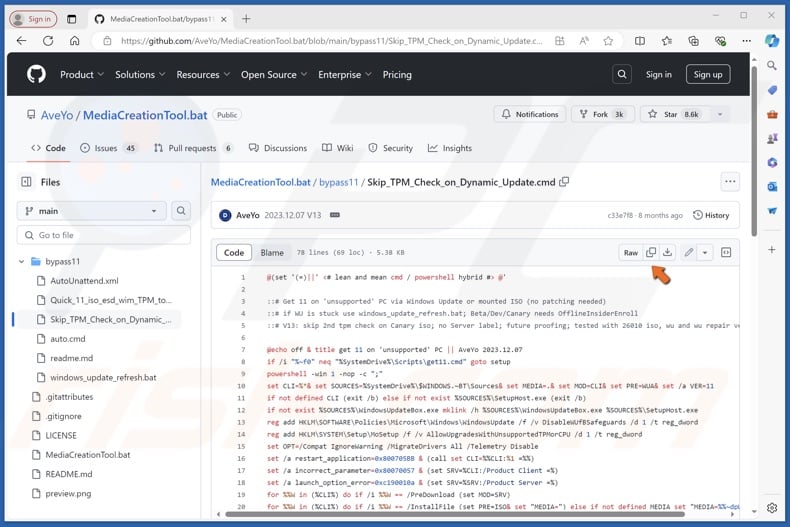Copy raw file contents to clipboard
The height and width of the screenshot is (527, 790).
[x=651, y=253]
